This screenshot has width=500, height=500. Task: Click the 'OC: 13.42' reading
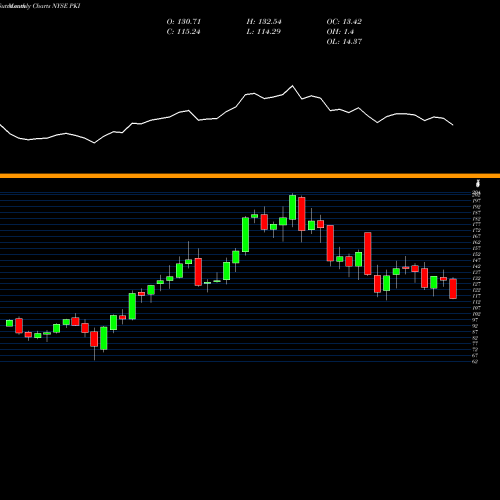(x=344, y=22)
